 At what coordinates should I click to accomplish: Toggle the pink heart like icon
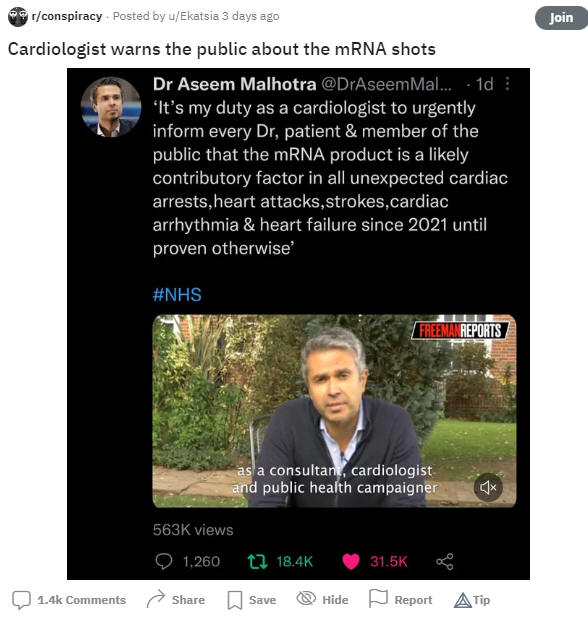351,561
